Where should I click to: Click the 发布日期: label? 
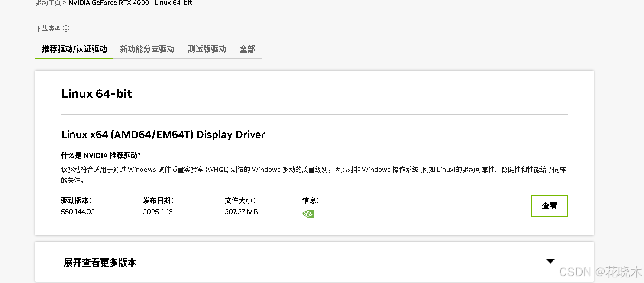[x=158, y=200]
